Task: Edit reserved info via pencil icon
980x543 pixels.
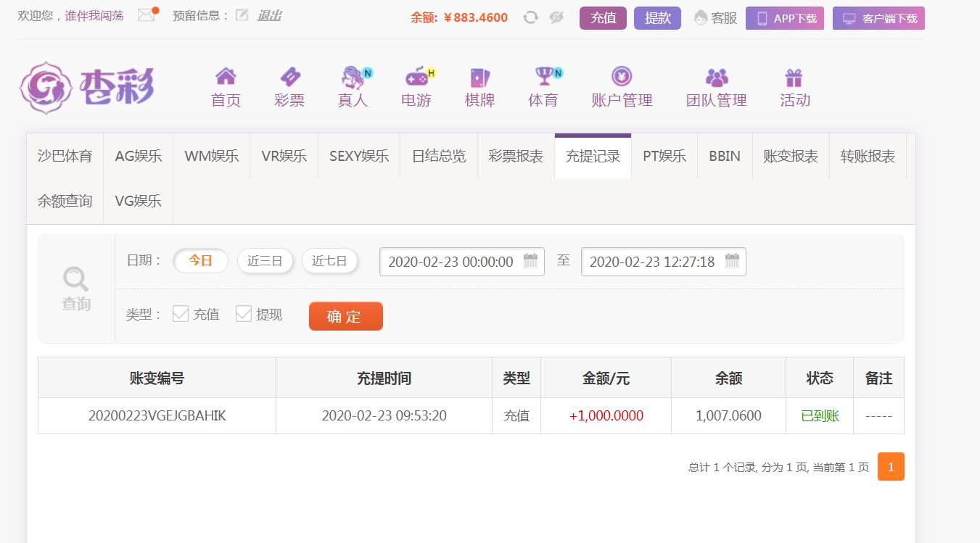Action: click(242, 15)
